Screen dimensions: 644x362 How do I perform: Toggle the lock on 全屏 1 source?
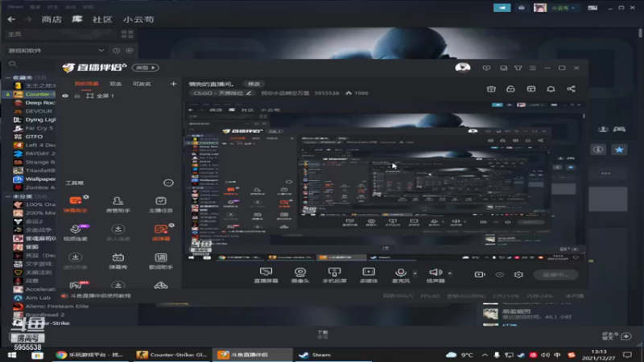pyautogui.click(x=77, y=96)
